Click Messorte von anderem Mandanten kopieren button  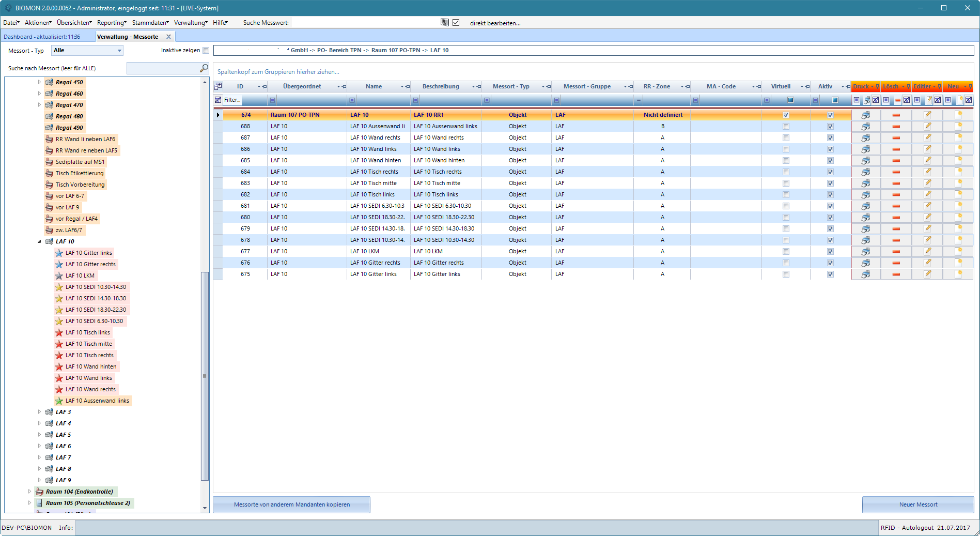coord(291,504)
